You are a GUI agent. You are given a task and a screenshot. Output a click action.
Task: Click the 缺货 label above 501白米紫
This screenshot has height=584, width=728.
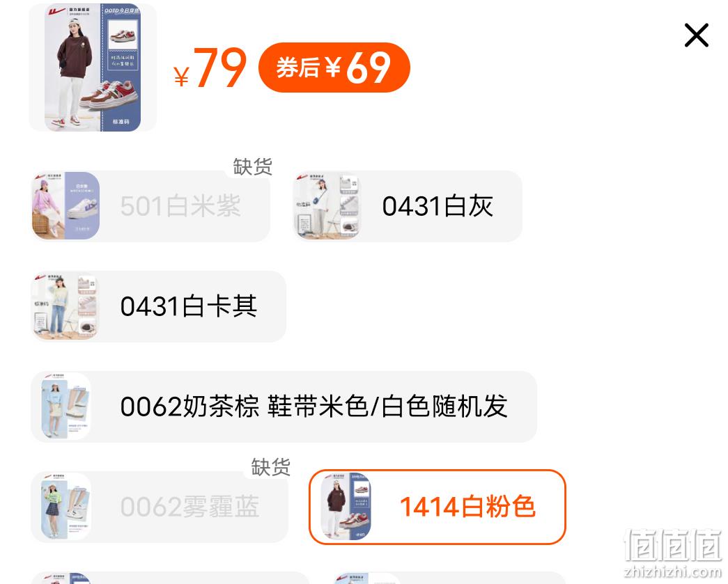(x=253, y=166)
